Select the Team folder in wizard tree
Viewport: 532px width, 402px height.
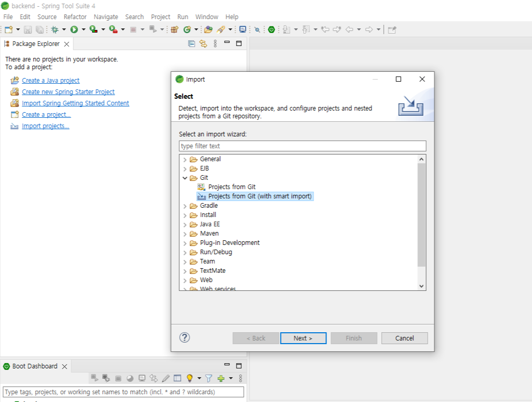tap(207, 261)
